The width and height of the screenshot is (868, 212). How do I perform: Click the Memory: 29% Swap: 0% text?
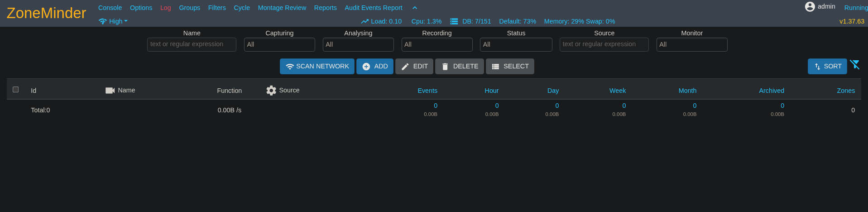tap(580, 21)
